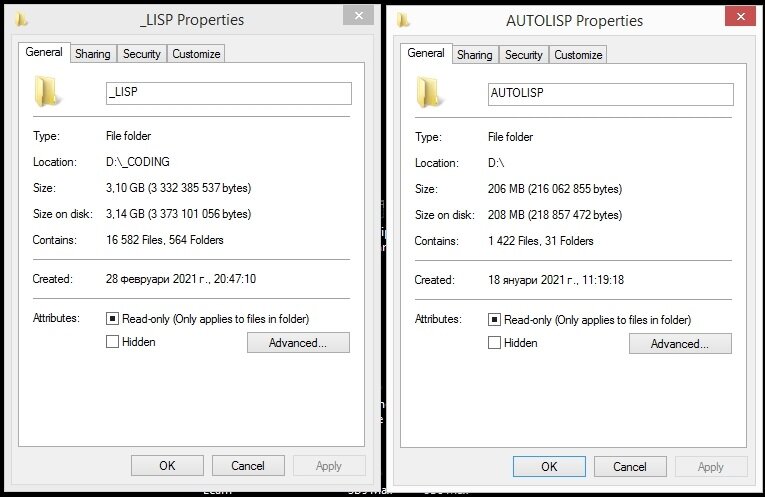This screenshot has width=765, height=497.
Task: Click the folder icon in _LISP title bar
Action: 21,20
